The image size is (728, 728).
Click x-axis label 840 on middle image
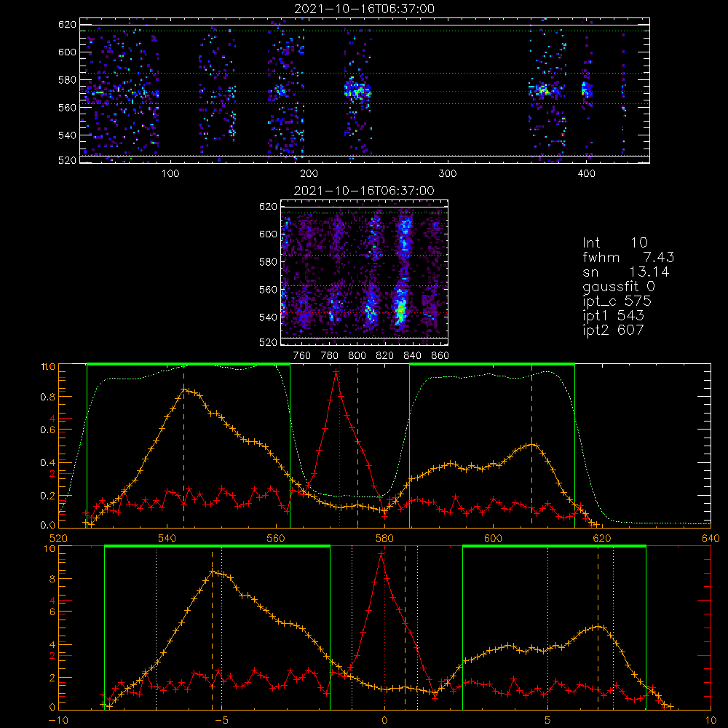tap(412, 356)
